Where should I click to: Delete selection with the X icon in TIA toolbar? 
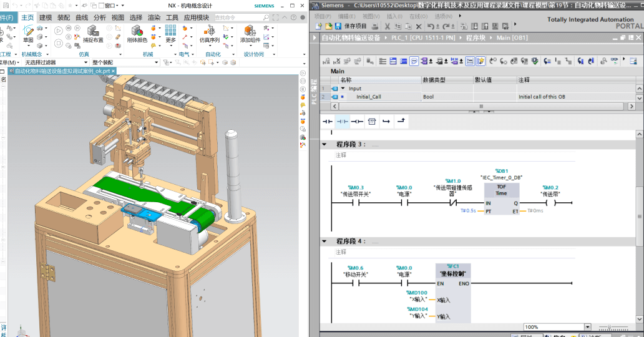pos(419,26)
